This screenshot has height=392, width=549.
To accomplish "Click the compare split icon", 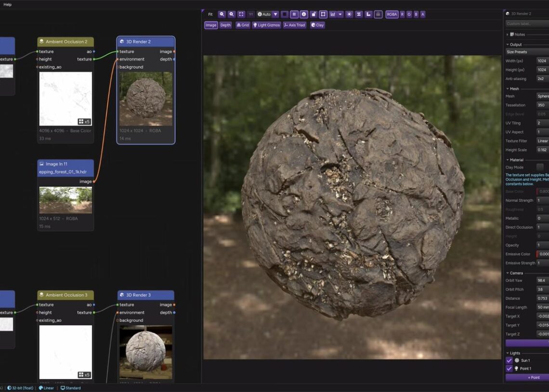I will point(359,14).
